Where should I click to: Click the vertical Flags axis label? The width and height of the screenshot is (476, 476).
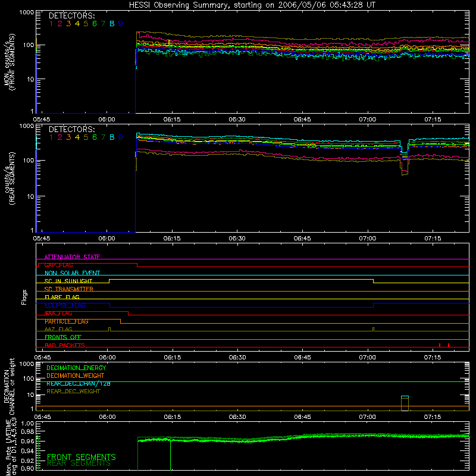coord(24,297)
